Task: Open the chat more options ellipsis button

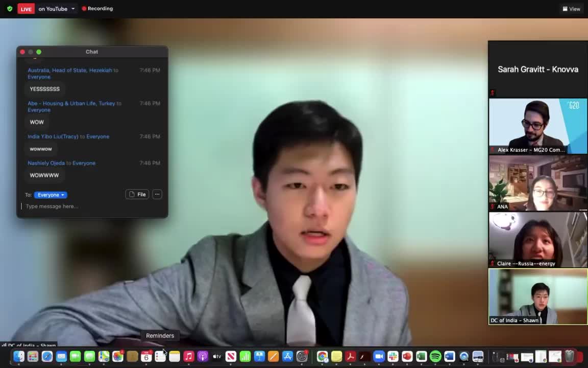Action: 157,195
